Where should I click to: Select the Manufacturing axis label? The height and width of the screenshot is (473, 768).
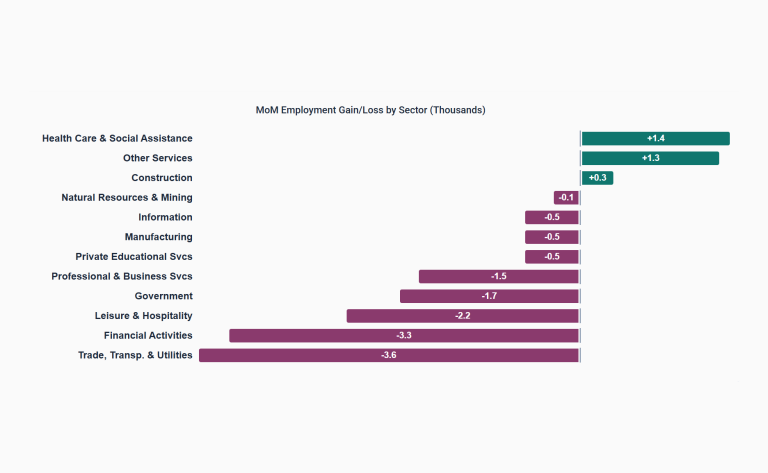tap(158, 237)
